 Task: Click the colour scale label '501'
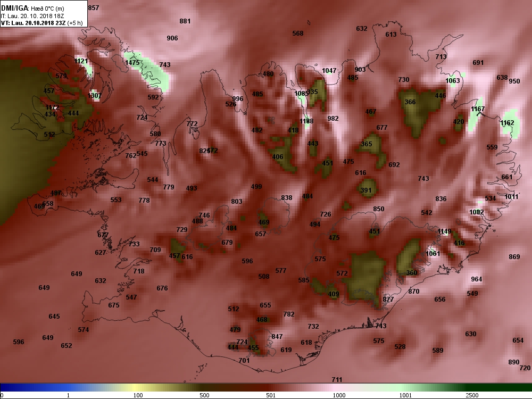(271, 395)
